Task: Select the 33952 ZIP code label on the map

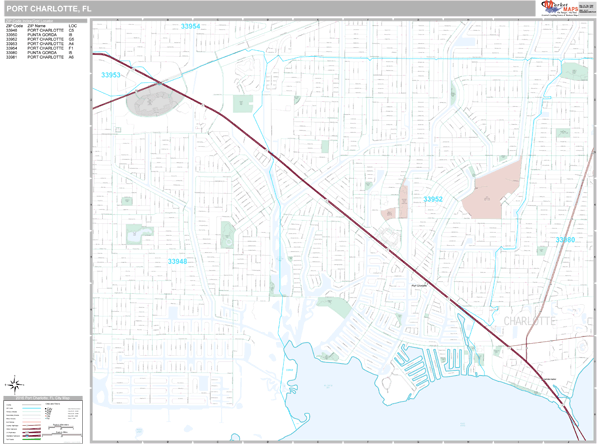Action: (x=433, y=199)
